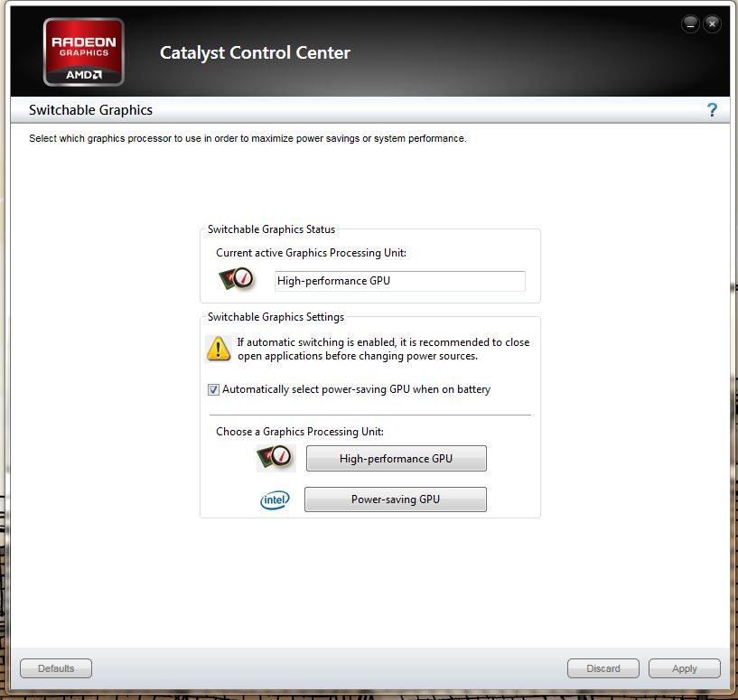Screen dimensions: 738x700
Task: Click the Radeon Graphics AMD logo
Action: [x=84, y=51]
